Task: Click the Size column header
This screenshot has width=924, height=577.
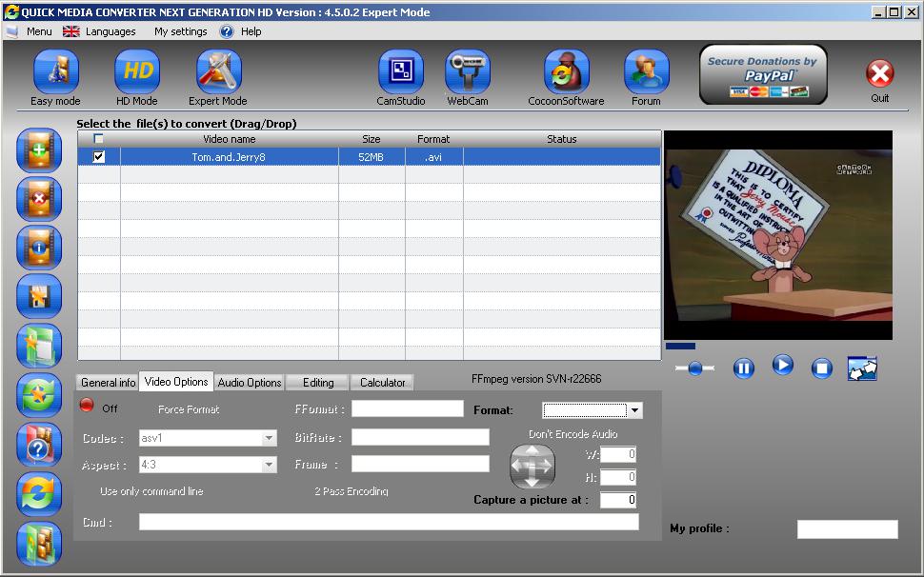Action: [372, 139]
